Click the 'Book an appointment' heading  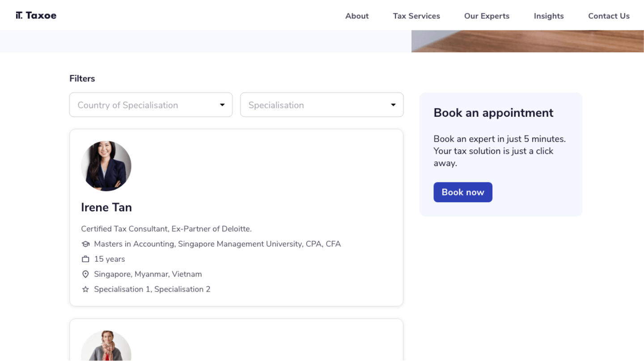[x=493, y=113]
